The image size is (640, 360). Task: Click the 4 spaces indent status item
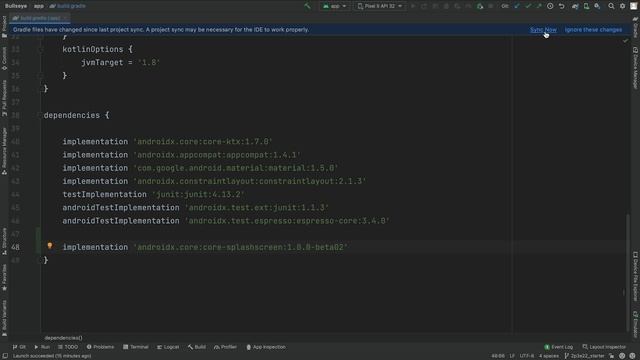(549, 356)
